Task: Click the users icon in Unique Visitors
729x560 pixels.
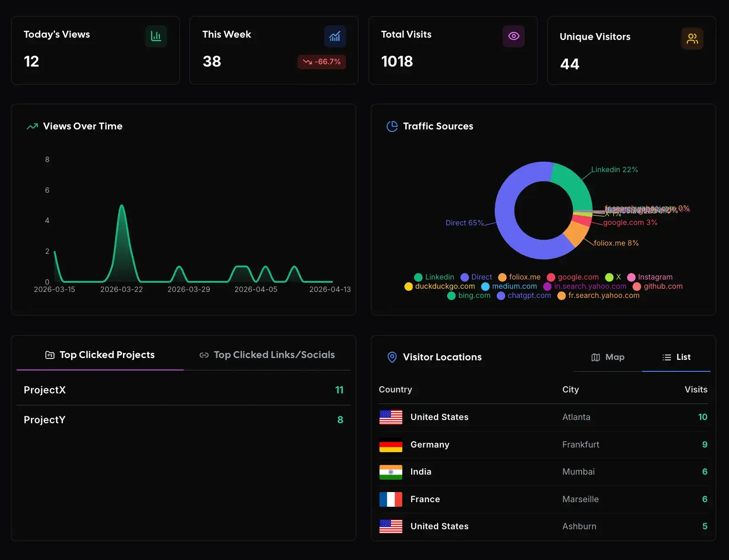Action: pyautogui.click(x=692, y=39)
